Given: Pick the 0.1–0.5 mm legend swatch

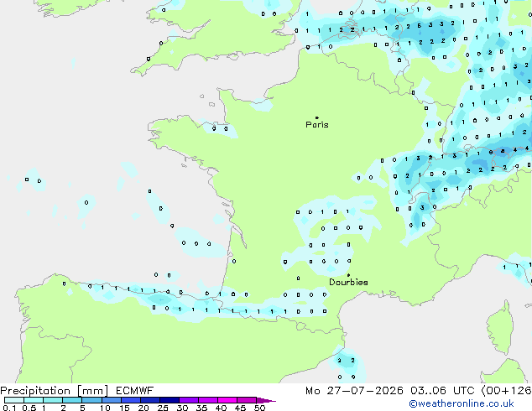Looking at the screenshot, I should [14, 400].
